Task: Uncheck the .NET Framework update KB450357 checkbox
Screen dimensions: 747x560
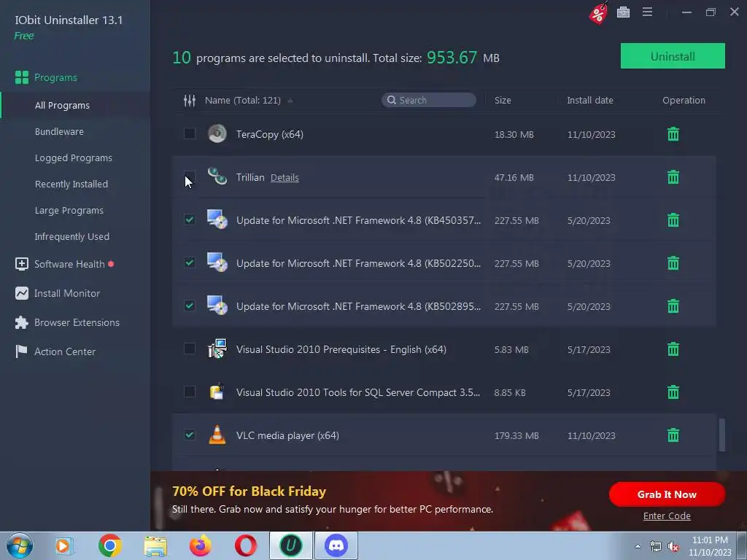Action: 190,219
